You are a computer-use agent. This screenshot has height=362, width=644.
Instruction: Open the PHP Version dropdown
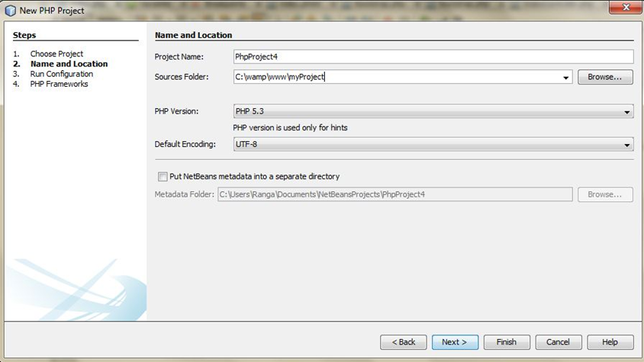[x=433, y=111]
